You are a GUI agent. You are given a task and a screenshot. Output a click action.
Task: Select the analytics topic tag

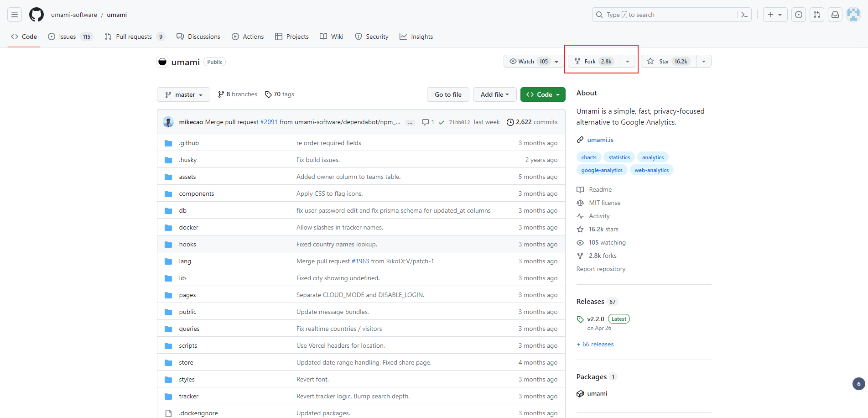pyautogui.click(x=653, y=157)
